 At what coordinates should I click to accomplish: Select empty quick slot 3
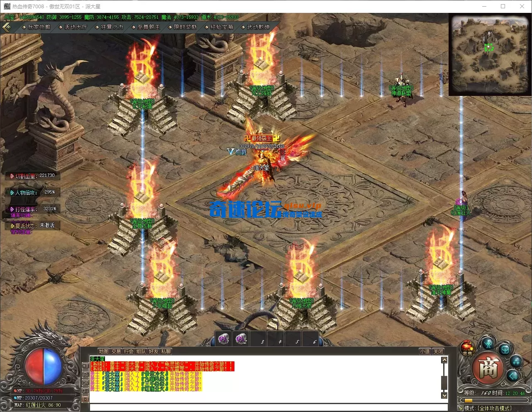coord(259,339)
